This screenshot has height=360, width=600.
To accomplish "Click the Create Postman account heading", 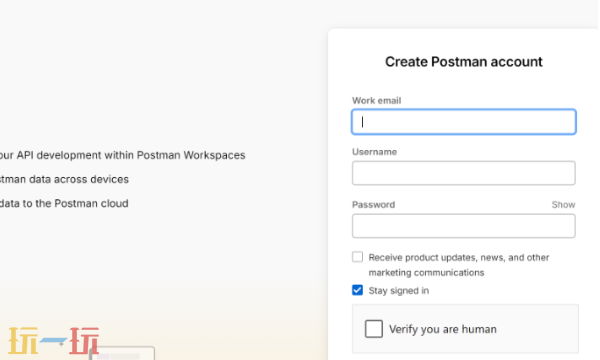I will [x=463, y=62].
